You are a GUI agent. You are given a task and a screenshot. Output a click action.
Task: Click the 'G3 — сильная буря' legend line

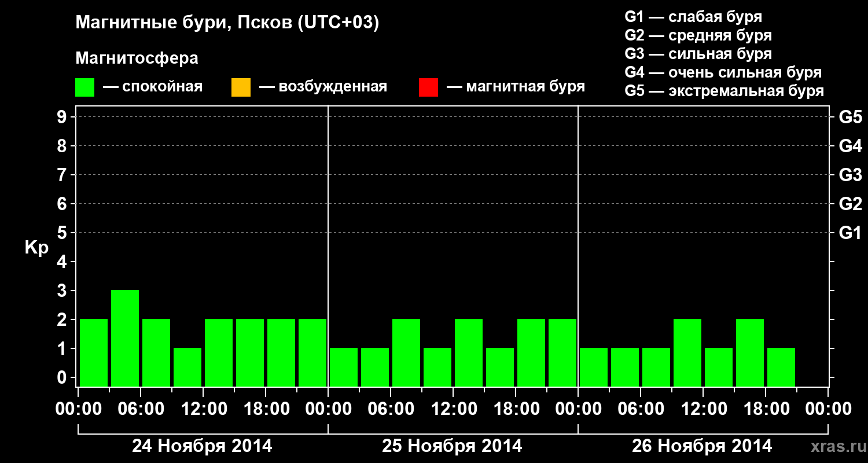click(698, 54)
